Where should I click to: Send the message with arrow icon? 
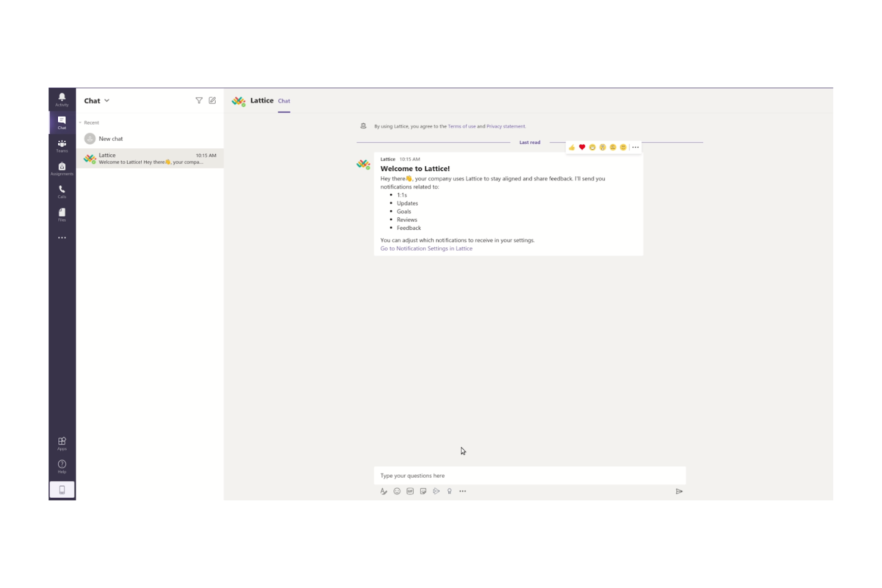coord(679,491)
